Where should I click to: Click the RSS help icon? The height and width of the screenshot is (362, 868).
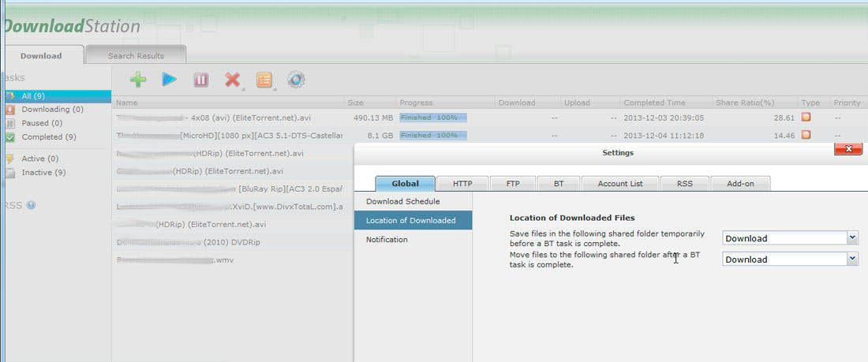pos(31,205)
